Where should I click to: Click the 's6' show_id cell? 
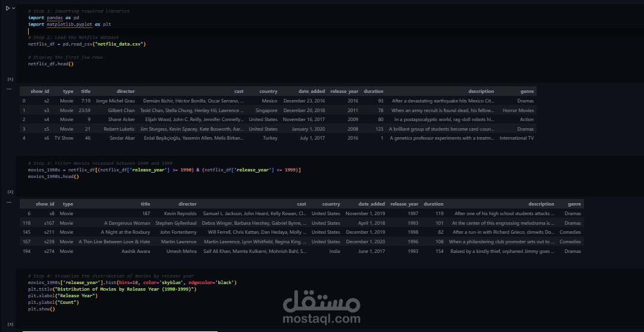(46, 138)
